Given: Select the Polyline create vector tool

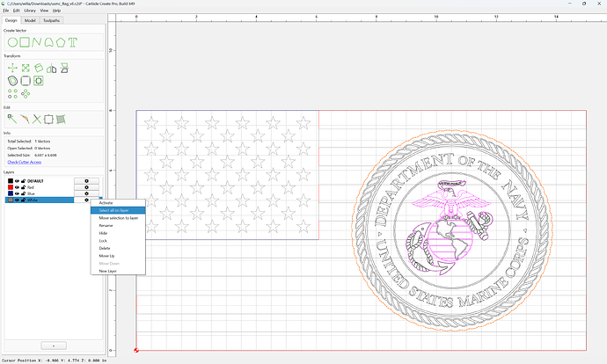Looking at the screenshot, I should click(x=36, y=42).
